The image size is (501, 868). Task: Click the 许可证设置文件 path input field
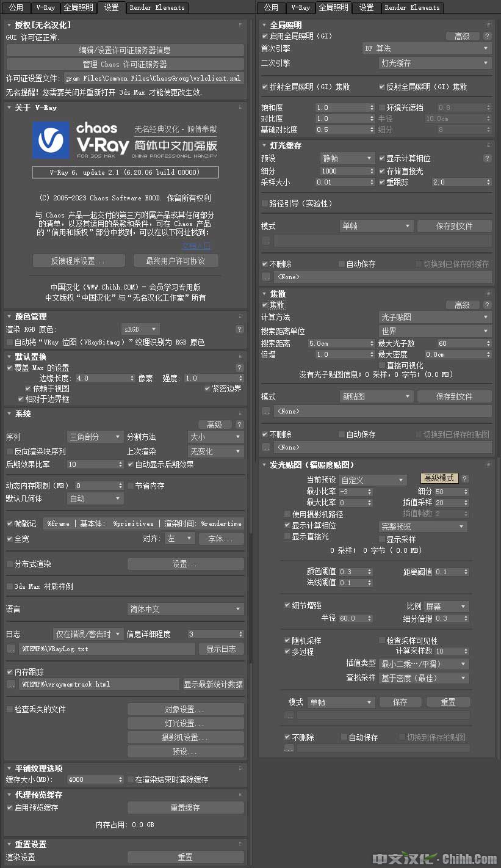(153, 78)
